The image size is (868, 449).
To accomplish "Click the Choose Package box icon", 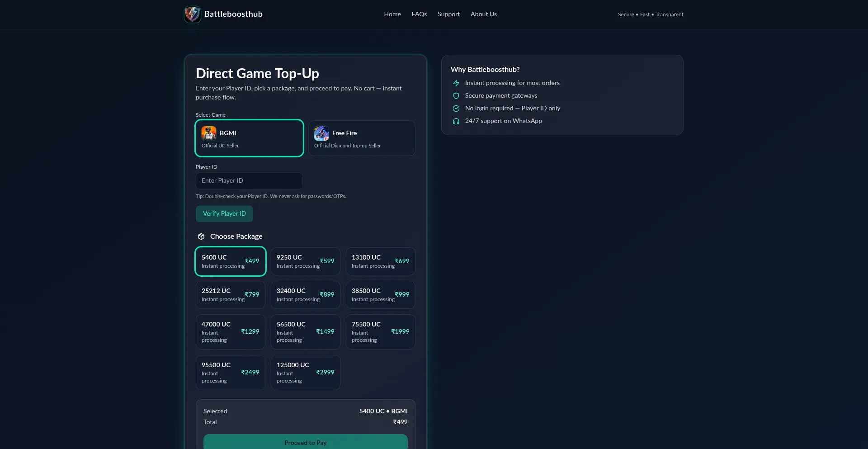I will [x=201, y=236].
